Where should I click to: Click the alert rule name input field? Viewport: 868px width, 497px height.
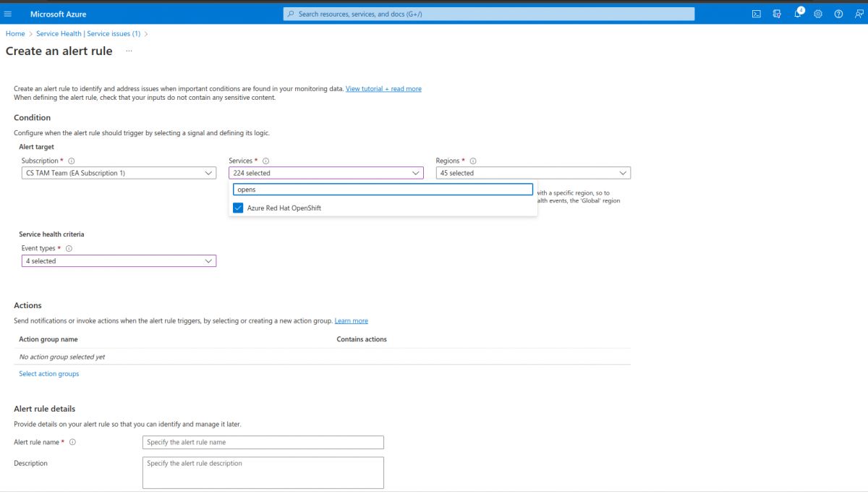pos(263,442)
